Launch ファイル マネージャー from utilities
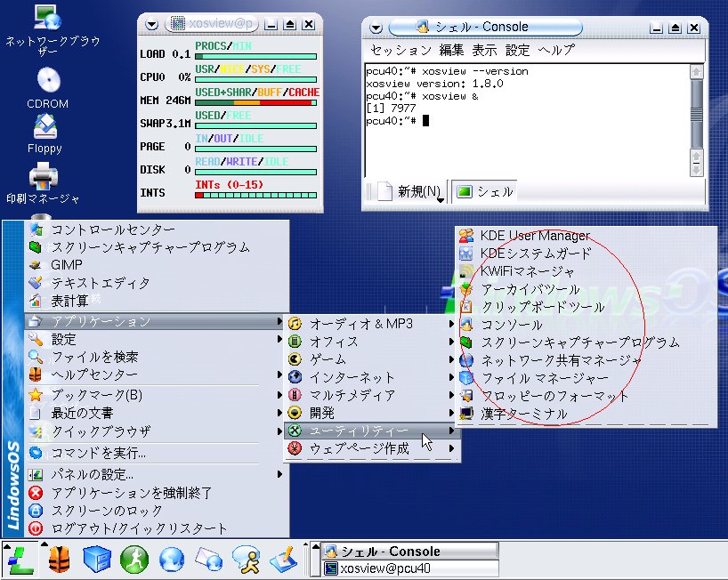The image size is (728, 580). 586,378
